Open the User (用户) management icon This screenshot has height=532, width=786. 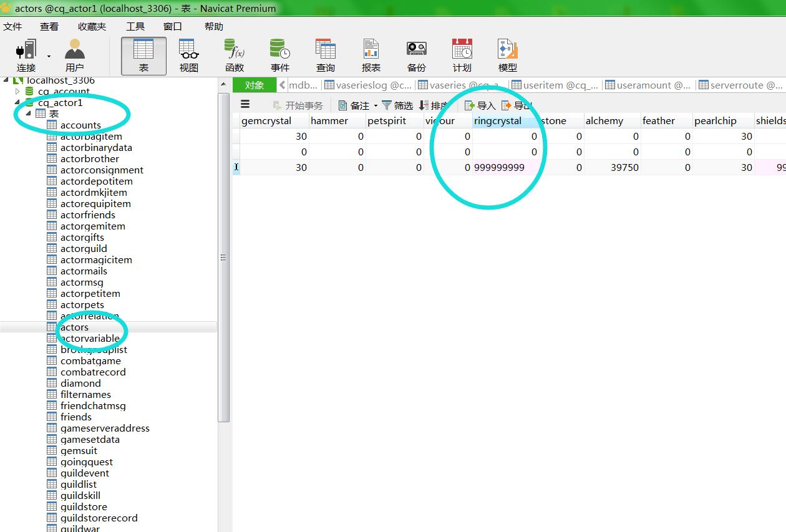75,50
